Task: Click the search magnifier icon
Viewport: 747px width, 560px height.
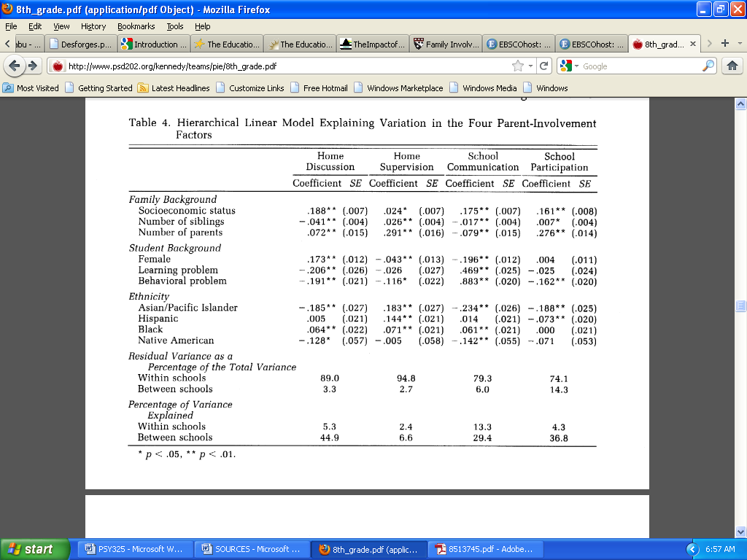Action: point(708,66)
